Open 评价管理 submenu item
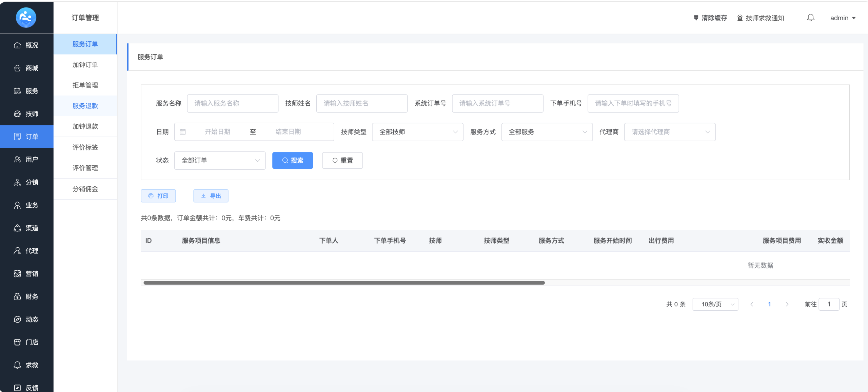868x392 pixels. tap(85, 168)
